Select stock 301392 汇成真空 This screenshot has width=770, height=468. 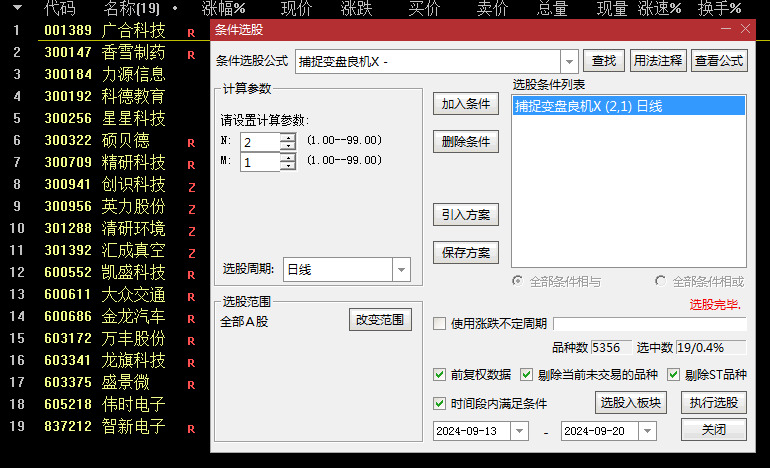click(x=105, y=250)
